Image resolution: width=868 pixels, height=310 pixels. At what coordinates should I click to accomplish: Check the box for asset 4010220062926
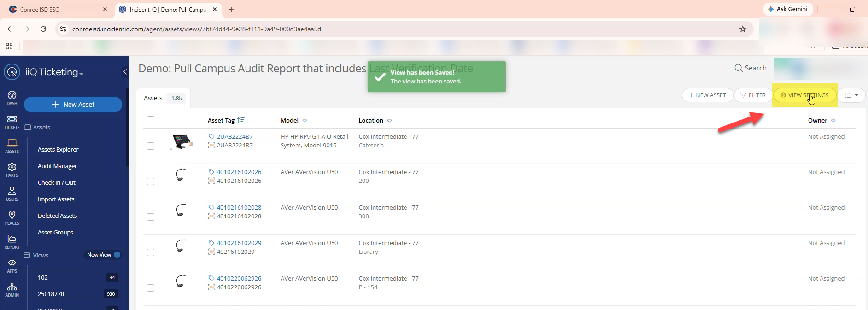tap(151, 288)
